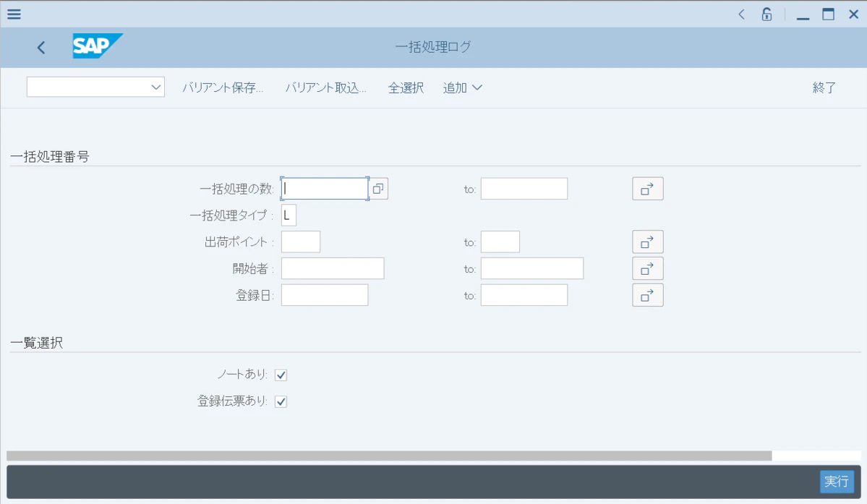Click the 出荷ポイント from field

tap(301, 242)
